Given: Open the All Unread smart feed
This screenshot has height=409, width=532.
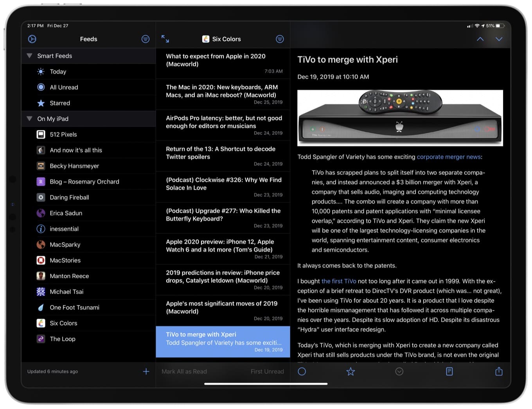Looking at the screenshot, I should tap(89, 87).
